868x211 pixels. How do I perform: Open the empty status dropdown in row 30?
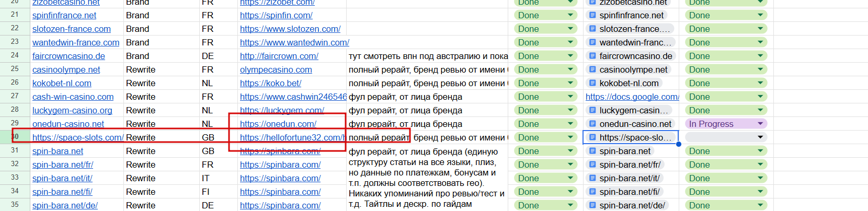tap(726, 137)
